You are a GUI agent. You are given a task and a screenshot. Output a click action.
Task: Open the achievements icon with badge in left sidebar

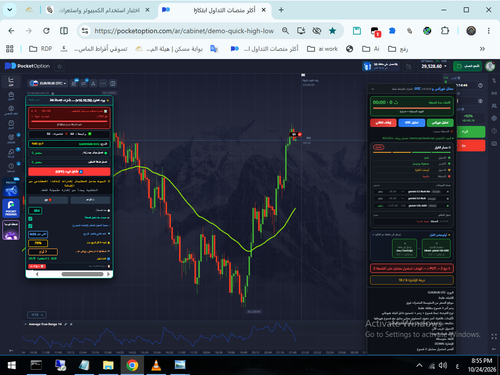(11, 138)
